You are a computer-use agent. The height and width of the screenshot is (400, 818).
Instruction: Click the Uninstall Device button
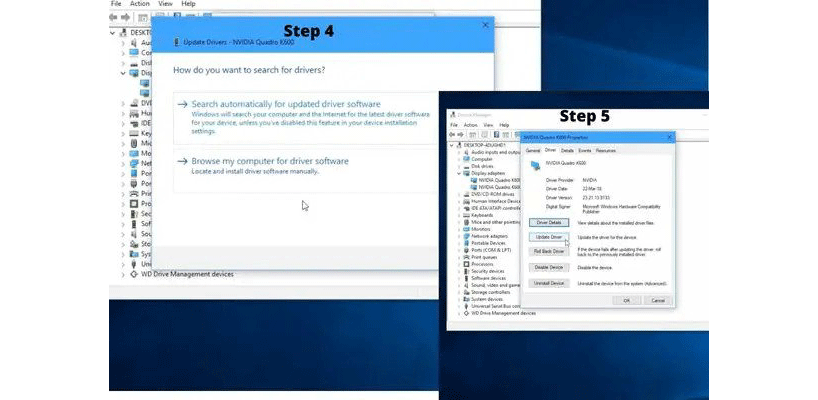coord(549,283)
